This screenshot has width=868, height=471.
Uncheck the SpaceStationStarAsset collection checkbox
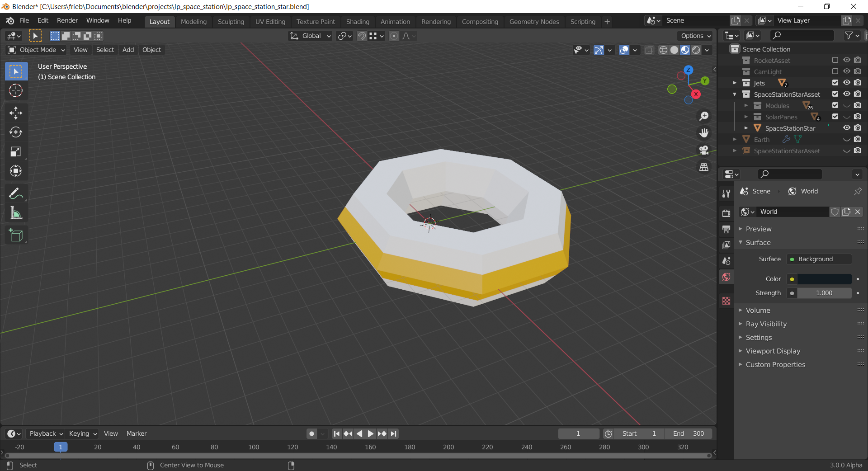pos(835,94)
